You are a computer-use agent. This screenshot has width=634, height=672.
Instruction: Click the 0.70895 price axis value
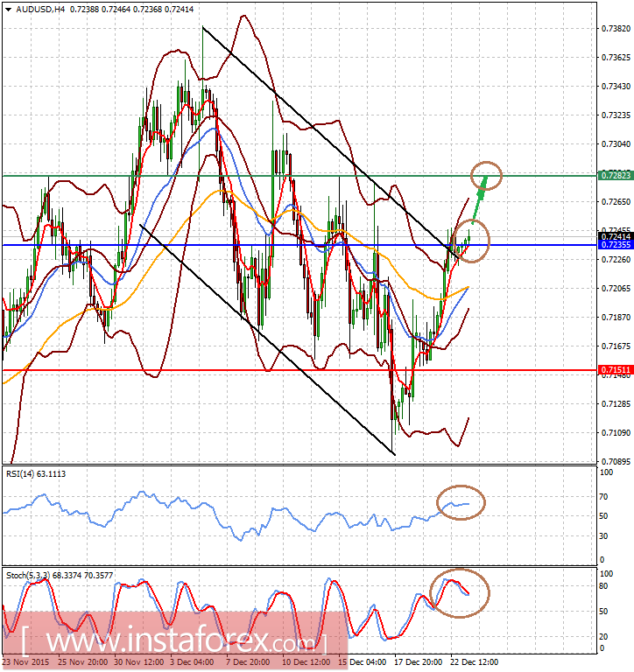(x=616, y=462)
